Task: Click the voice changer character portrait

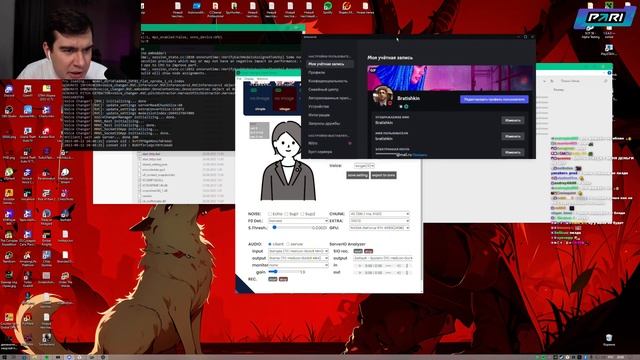Action: [x=288, y=161]
